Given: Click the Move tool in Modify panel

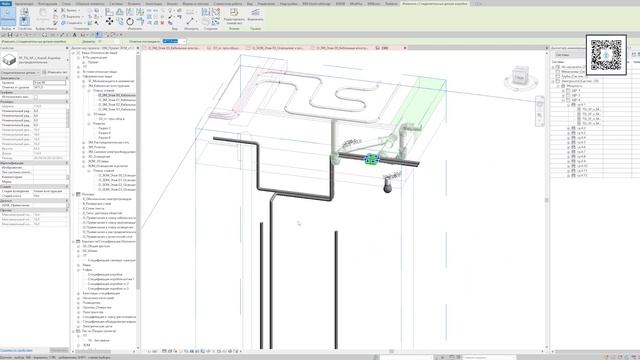Looking at the screenshot, I should coord(109,21).
